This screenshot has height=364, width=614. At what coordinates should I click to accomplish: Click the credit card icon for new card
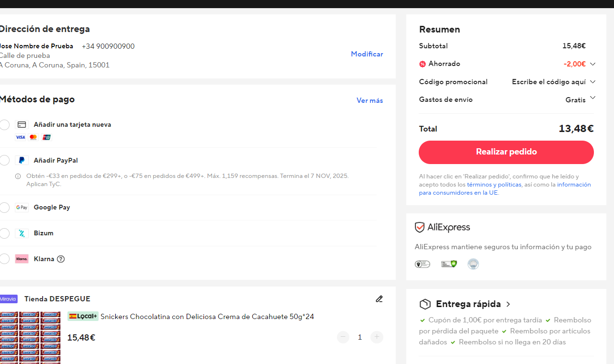pos(22,125)
